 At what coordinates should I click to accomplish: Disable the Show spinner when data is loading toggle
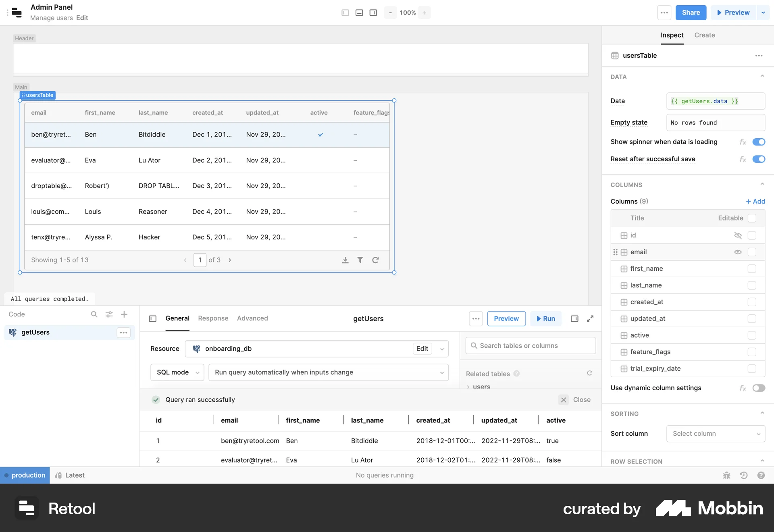759,142
